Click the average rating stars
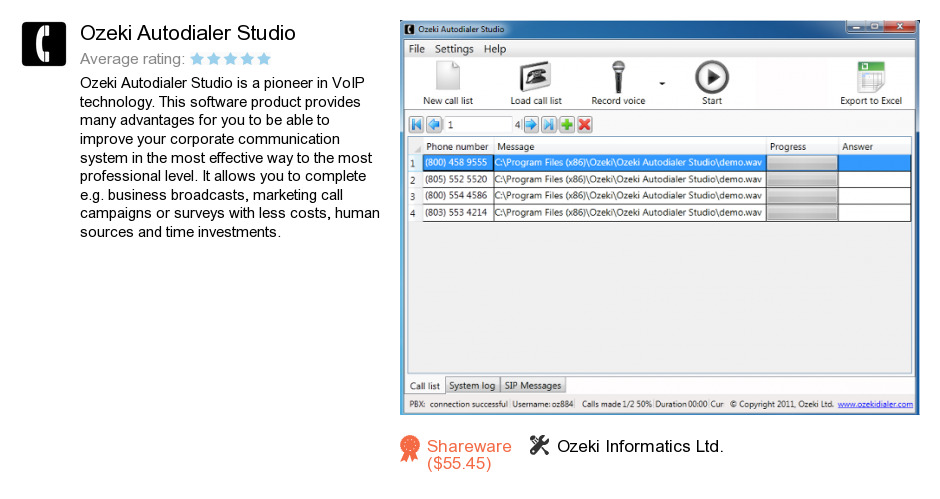This screenshot has width=940, height=499. tap(230, 59)
